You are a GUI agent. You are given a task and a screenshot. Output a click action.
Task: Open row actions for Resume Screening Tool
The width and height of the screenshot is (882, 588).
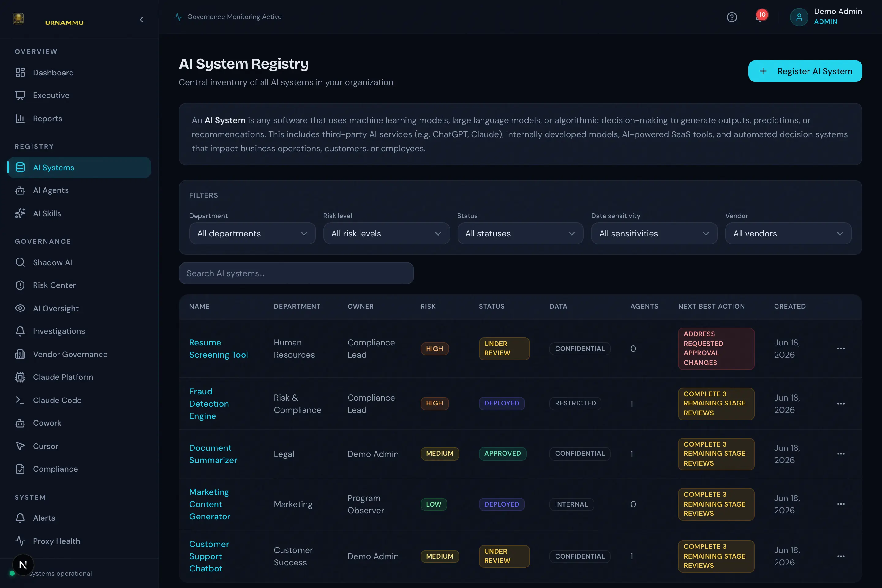point(841,349)
